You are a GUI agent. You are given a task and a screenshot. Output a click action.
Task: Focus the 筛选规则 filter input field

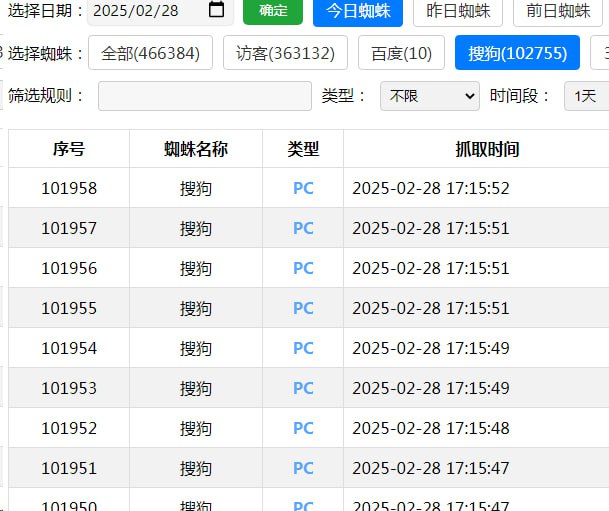coord(205,96)
